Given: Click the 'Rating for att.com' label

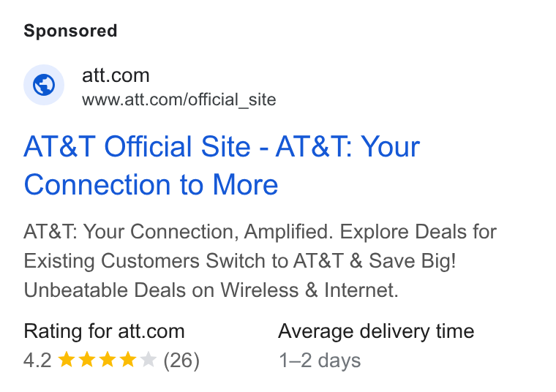Looking at the screenshot, I should coord(104,331).
